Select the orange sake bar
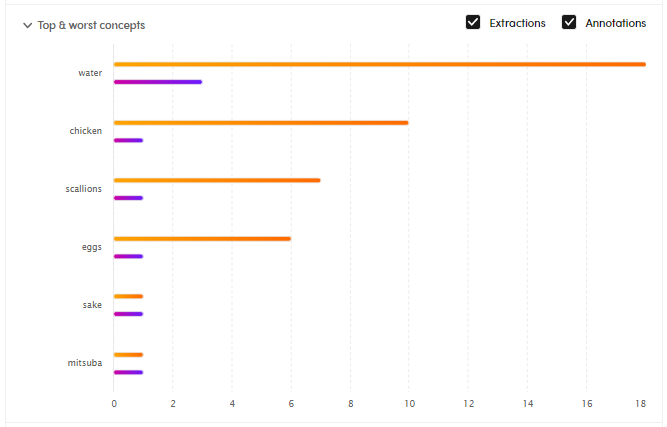The width and height of the screenshot is (667, 427). point(128,296)
